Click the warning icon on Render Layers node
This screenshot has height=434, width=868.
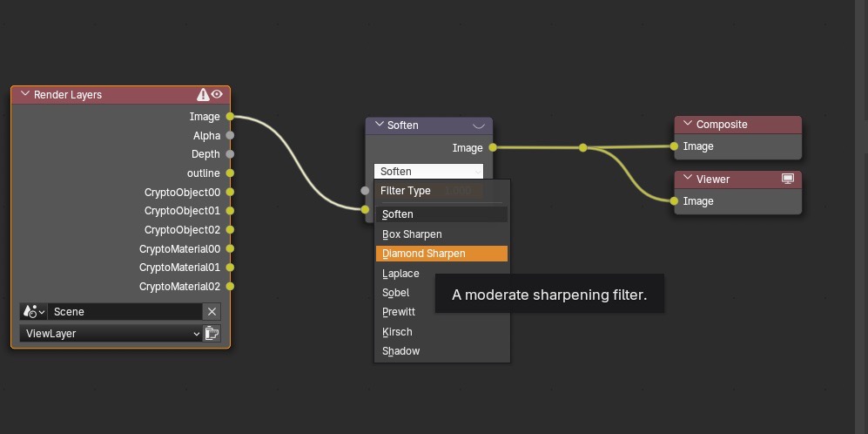203,94
